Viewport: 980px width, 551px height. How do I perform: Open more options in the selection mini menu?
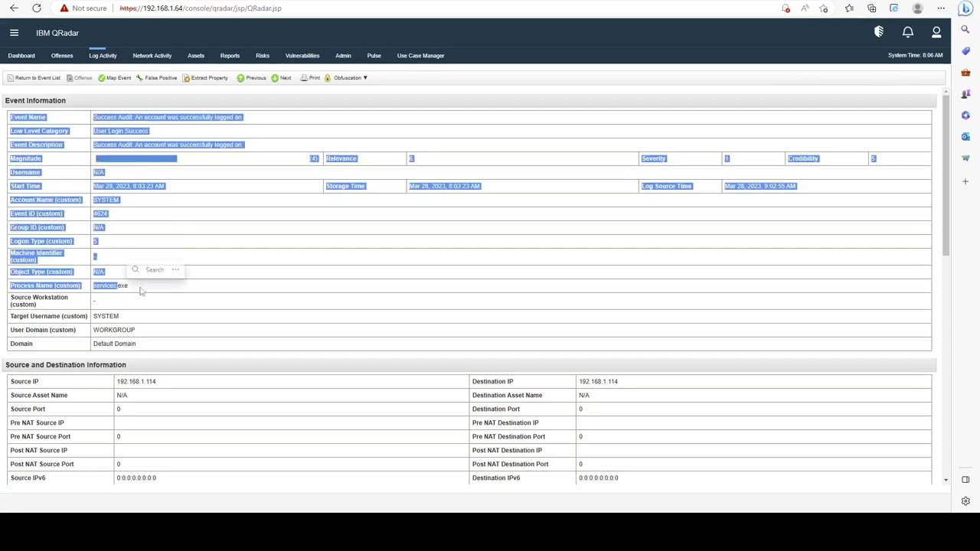pos(175,270)
